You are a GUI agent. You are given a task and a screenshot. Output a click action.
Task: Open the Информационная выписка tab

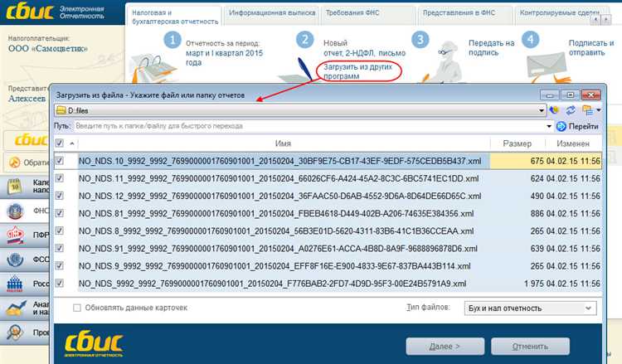tap(272, 12)
